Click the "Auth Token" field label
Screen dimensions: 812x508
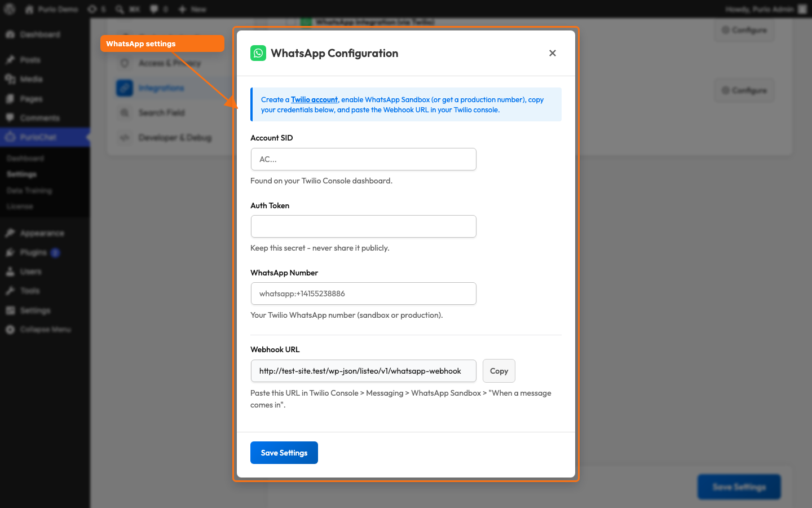[270, 205]
